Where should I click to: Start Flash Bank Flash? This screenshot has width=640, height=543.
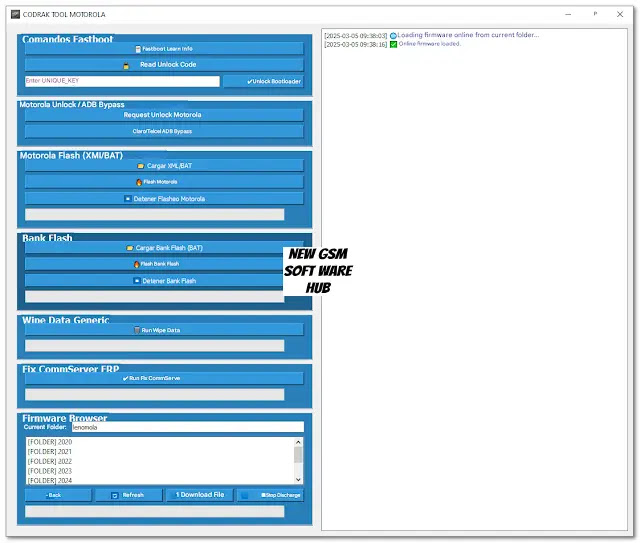154,264
